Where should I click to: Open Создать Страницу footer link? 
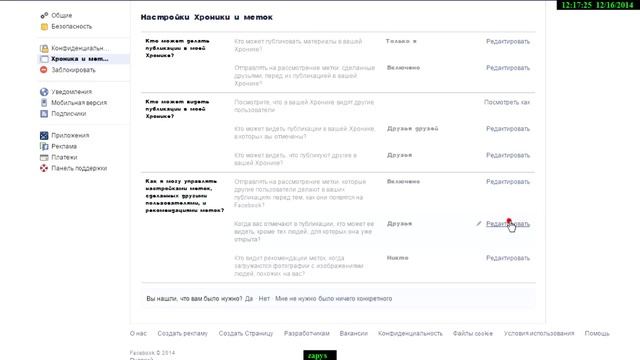tap(246, 333)
